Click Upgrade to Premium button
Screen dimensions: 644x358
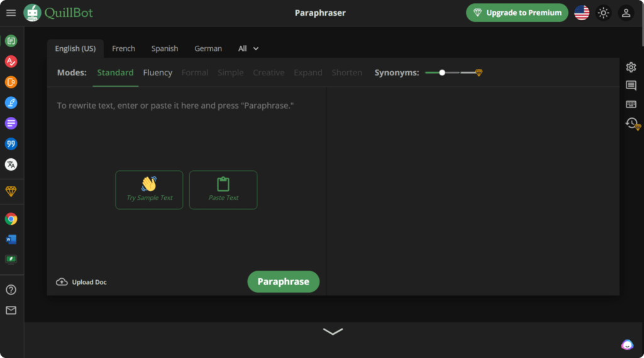click(x=517, y=13)
